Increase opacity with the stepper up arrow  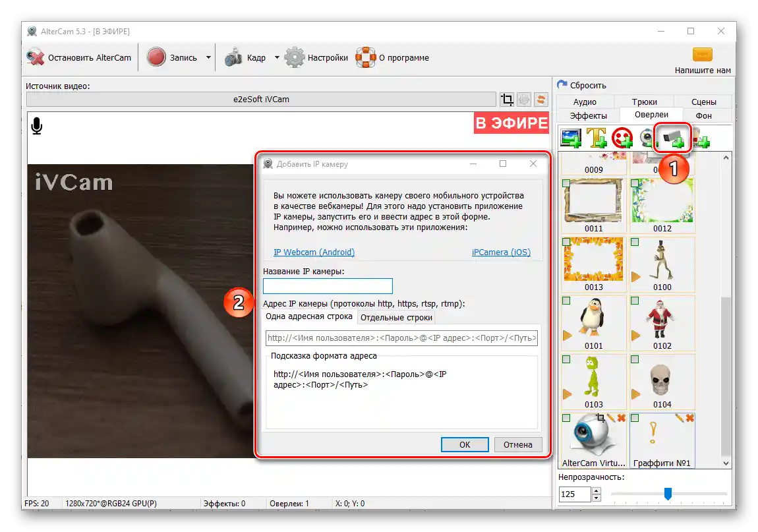(597, 491)
